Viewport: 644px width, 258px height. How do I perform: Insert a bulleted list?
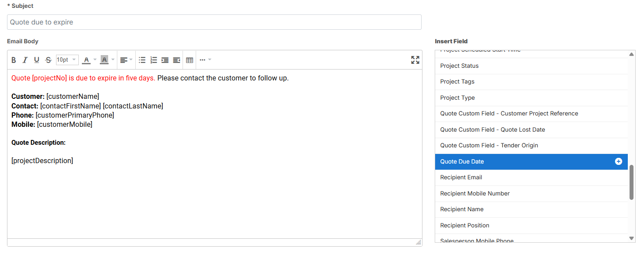click(x=142, y=60)
